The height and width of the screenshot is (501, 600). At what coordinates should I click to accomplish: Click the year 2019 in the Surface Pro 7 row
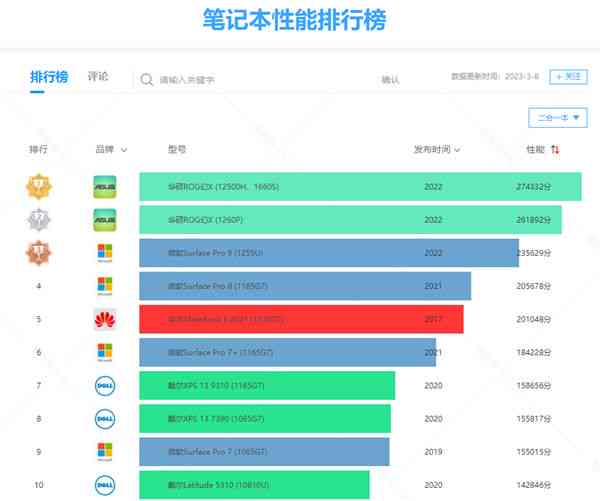433,452
